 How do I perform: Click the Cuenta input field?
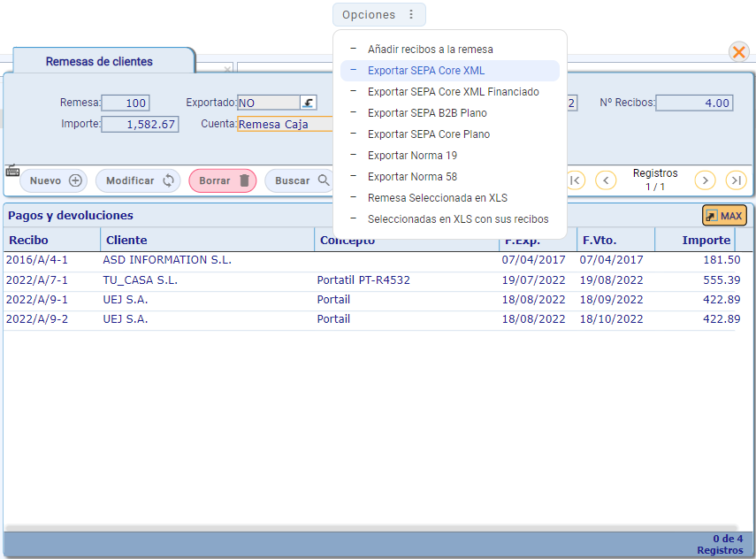285,125
